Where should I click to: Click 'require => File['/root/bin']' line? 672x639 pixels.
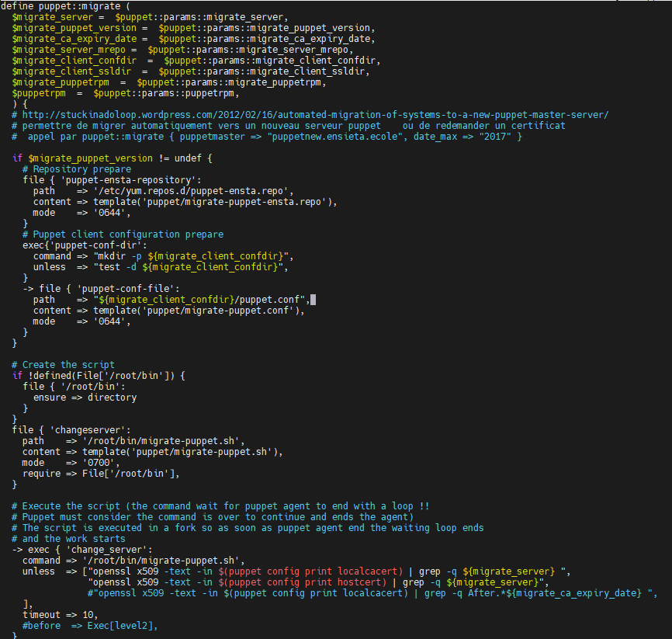[101, 474]
